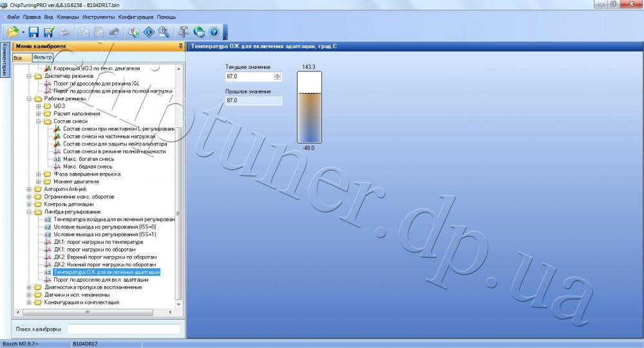Expand the УОЗ folder
This screenshot has width=644, height=348.
38,106
